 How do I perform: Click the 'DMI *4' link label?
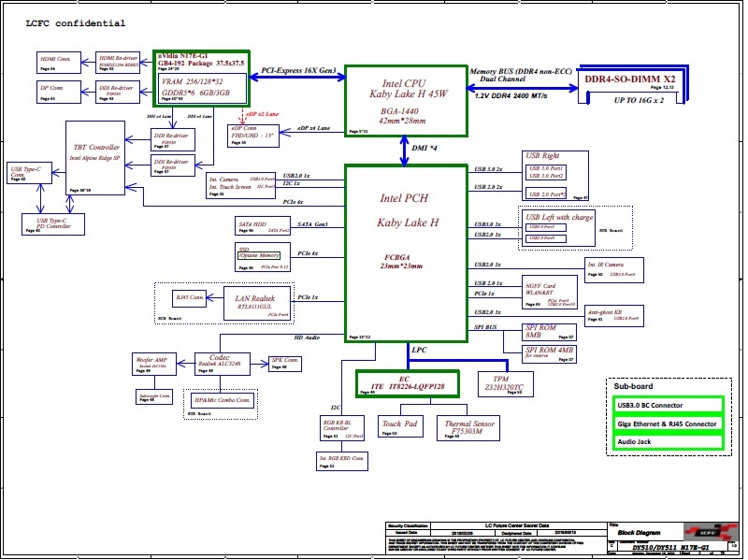424,148
